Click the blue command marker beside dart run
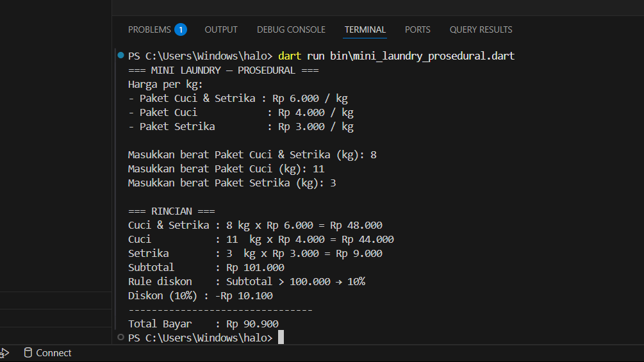Image resolution: width=644 pixels, height=362 pixels. click(x=120, y=56)
